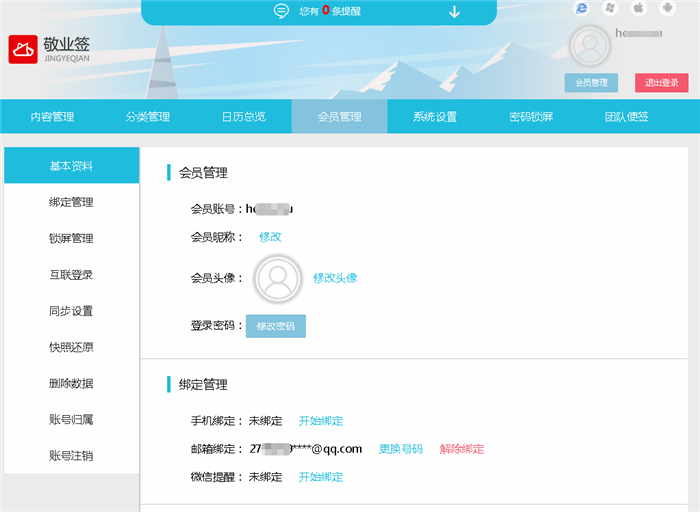Click the header user avatar
The width and height of the screenshot is (700, 512).
point(589,46)
